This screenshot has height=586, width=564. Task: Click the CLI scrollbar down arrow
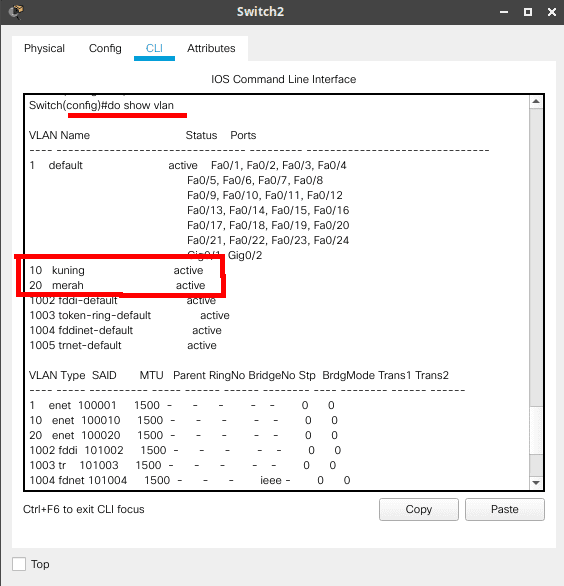536,482
